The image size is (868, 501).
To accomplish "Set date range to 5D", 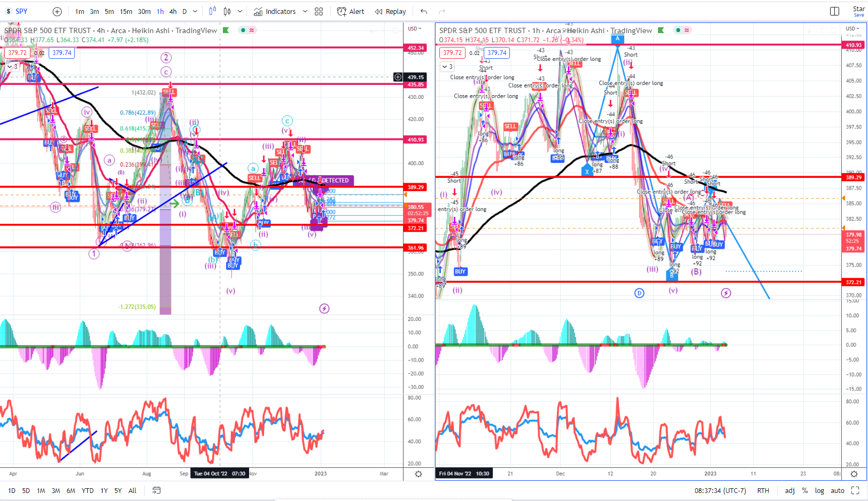I will (x=26, y=490).
